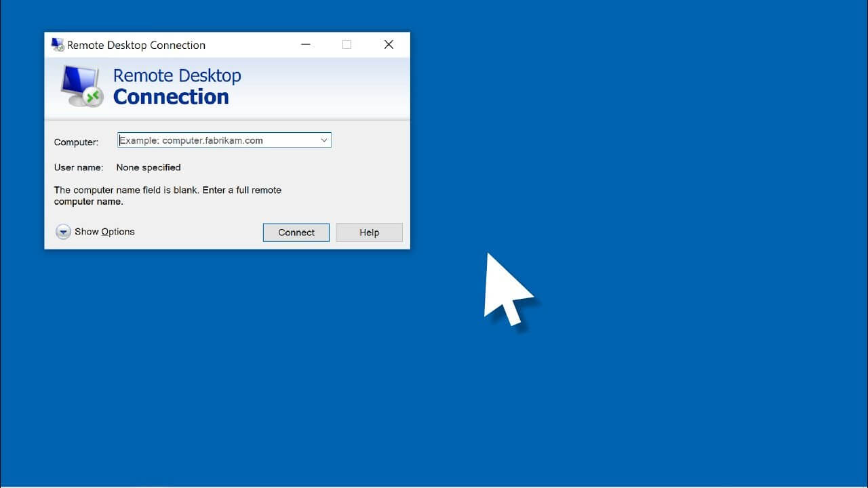
Task: Open the Computer name dropdown arrow
Action: (x=324, y=140)
